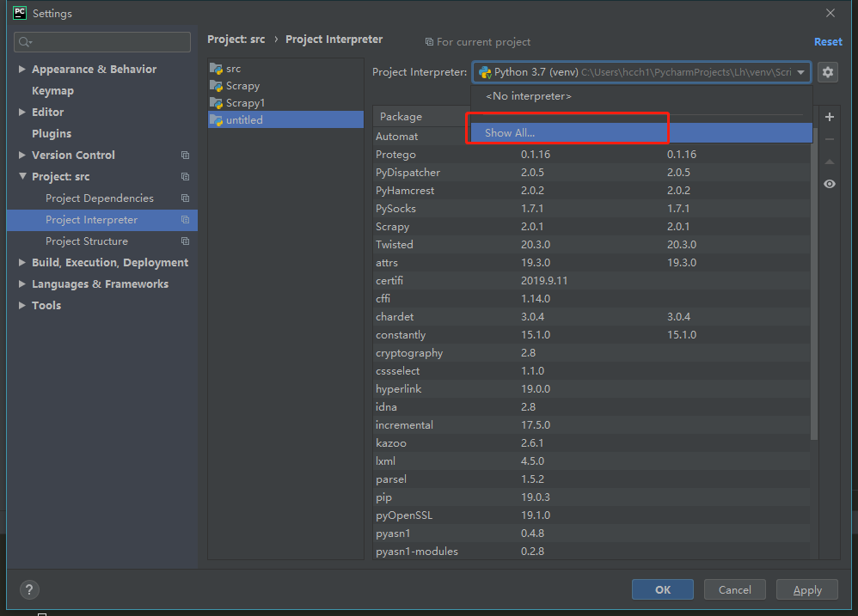This screenshot has width=858, height=616.
Task: Select the cffi package row
Action: tap(592, 299)
